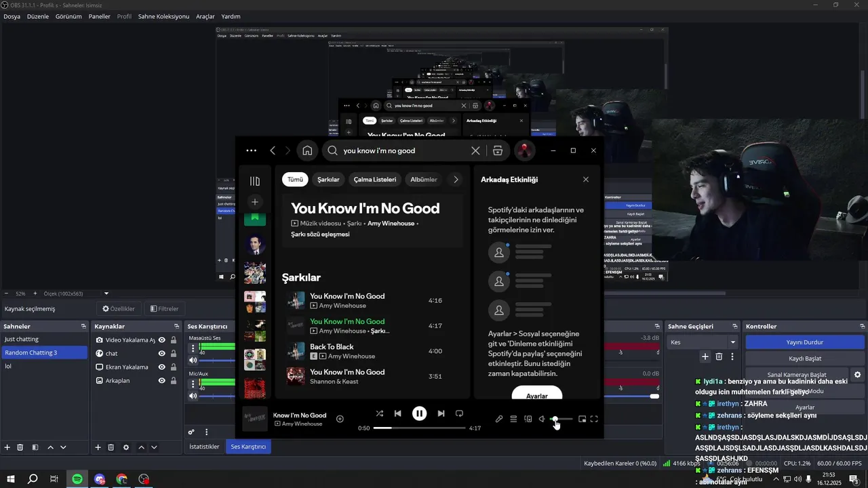Hide the Arkaplan source
Image resolution: width=868 pixels, height=488 pixels.
tap(162, 381)
